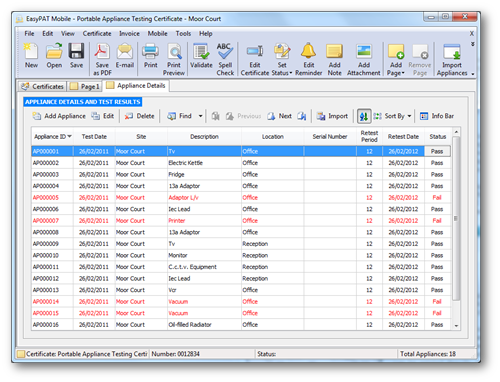
Task: Select the Appliance Details tab
Action: pyautogui.click(x=136, y=86)
